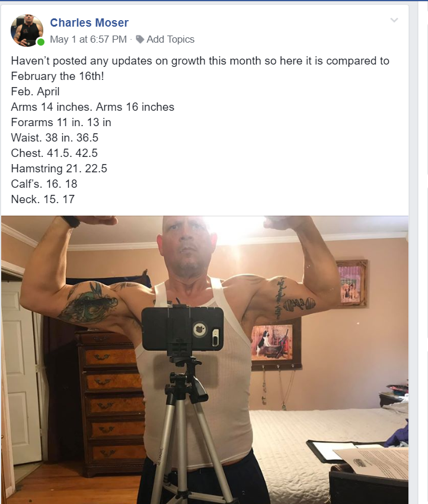Click the green online status dot

[41, 42]
